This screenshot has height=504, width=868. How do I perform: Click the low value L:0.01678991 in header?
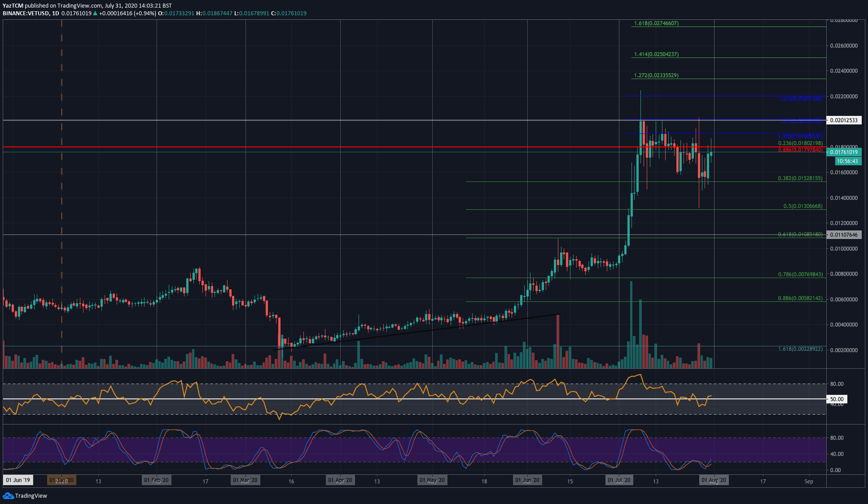pos(252,13)
